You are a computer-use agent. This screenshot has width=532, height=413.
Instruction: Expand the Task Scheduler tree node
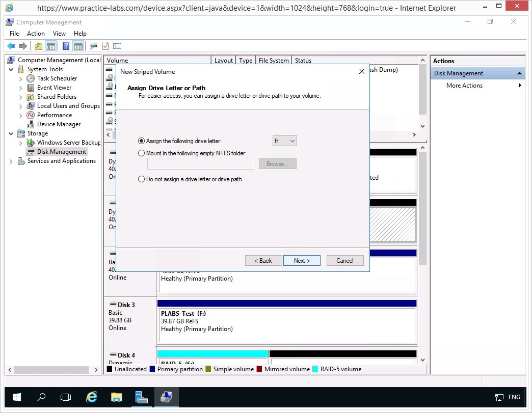pyautogui.click(x=21, y=78)
